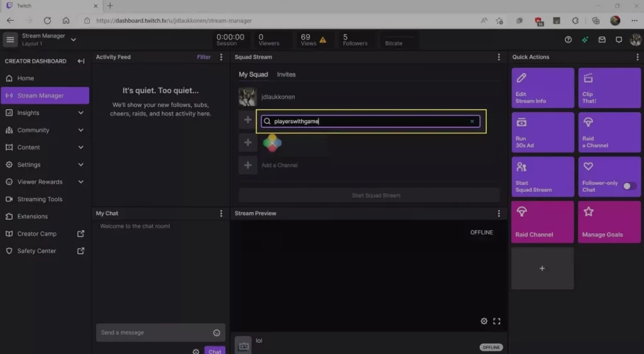Click Start Squad Stream quick action tile
The image size is (644, 354).
(x=543, y=177)
